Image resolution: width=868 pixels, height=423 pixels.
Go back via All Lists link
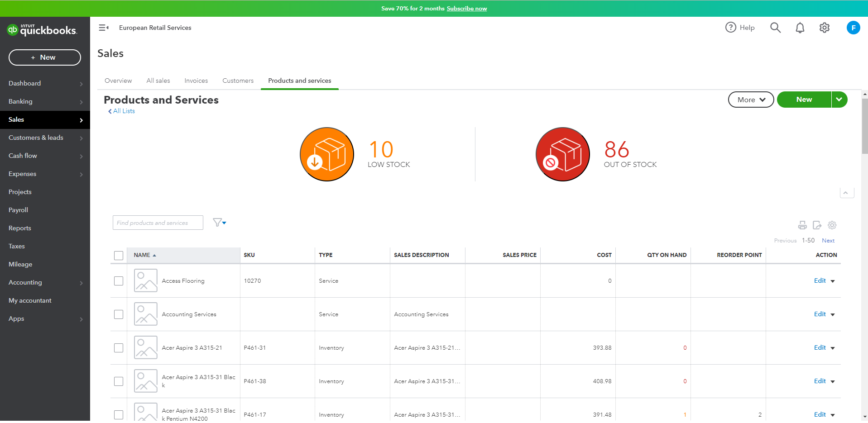[x=121, y=111]
